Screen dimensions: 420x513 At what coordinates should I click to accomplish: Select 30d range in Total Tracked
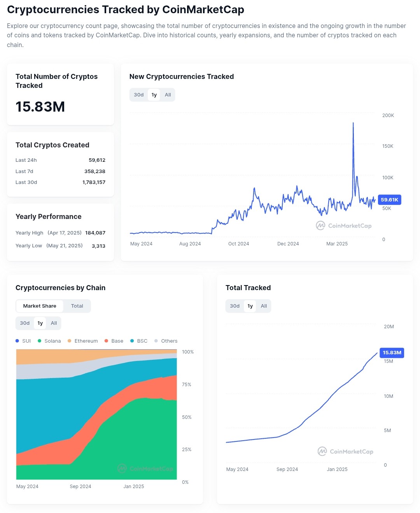(235, 306)
